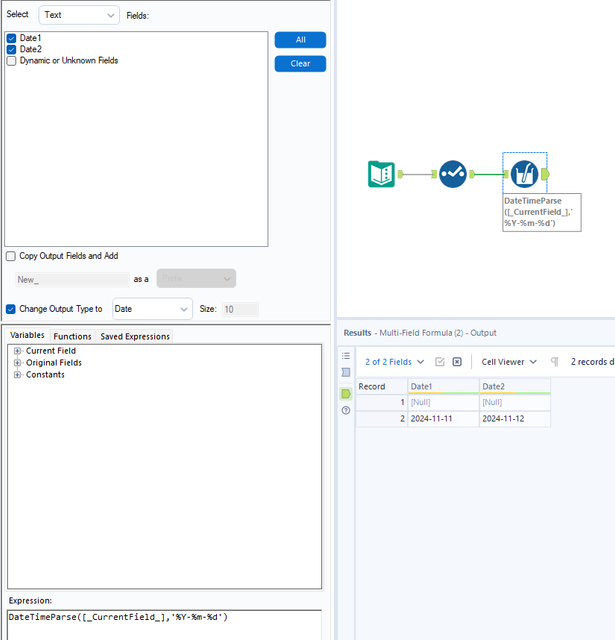Click the Select tool input anchor
This screenshot has width=615, height=640.
[x=434, y=174]
